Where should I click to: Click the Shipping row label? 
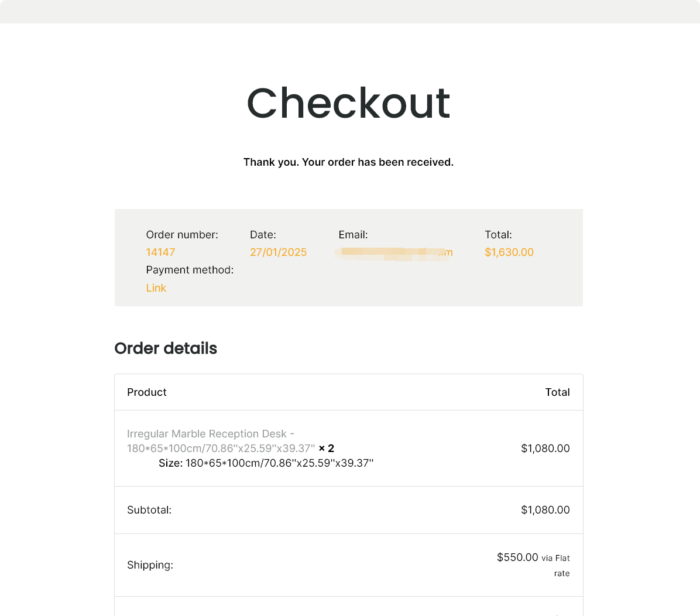tap(150, 565)
